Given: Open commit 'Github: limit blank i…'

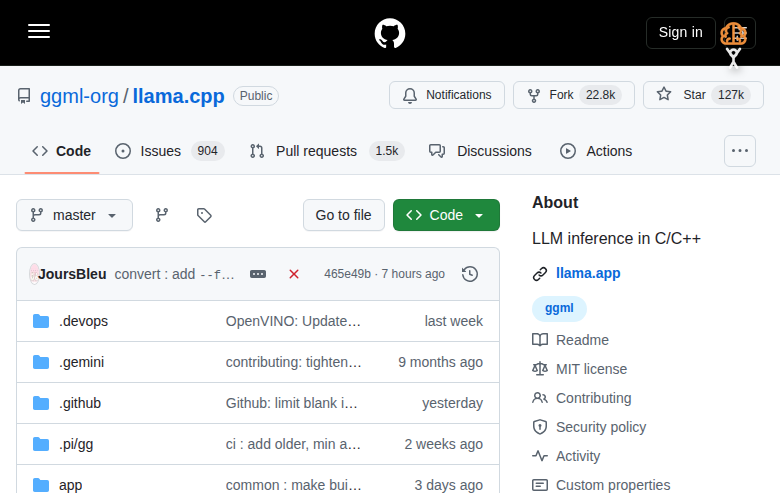Looking at the screenshot, I should tap(292, 403).
